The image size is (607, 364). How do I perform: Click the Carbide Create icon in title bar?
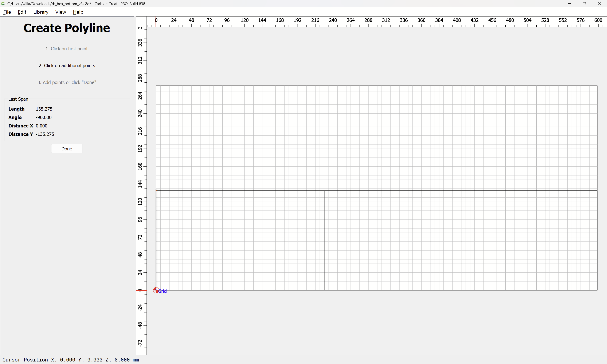tap(3, 4)
